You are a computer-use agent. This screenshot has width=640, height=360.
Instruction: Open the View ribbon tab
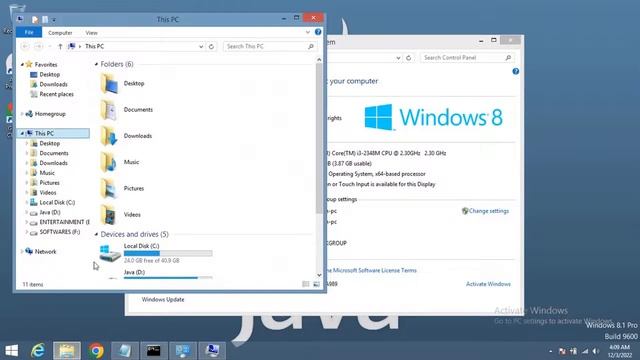(91, 33)
